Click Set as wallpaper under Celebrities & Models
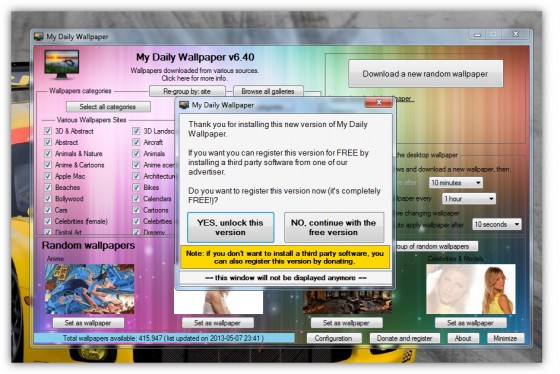The width and height of the screenshot is (560, 374). click(470, 323)
